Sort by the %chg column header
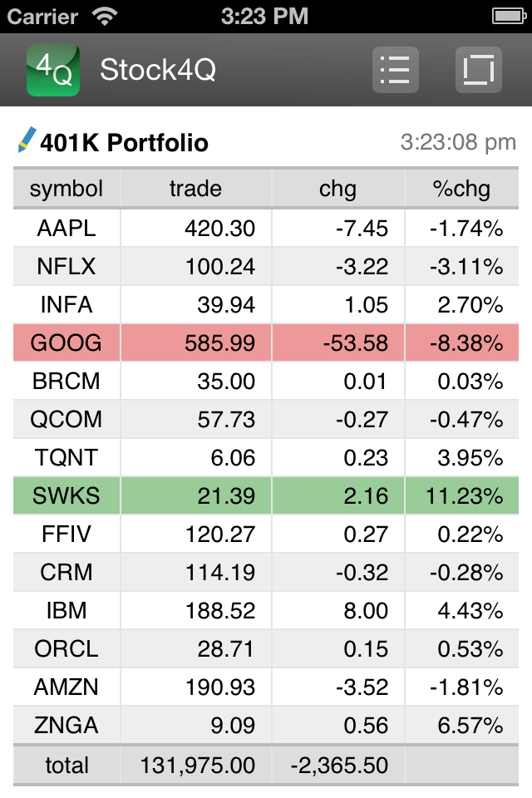 click(x=461, y=189)
